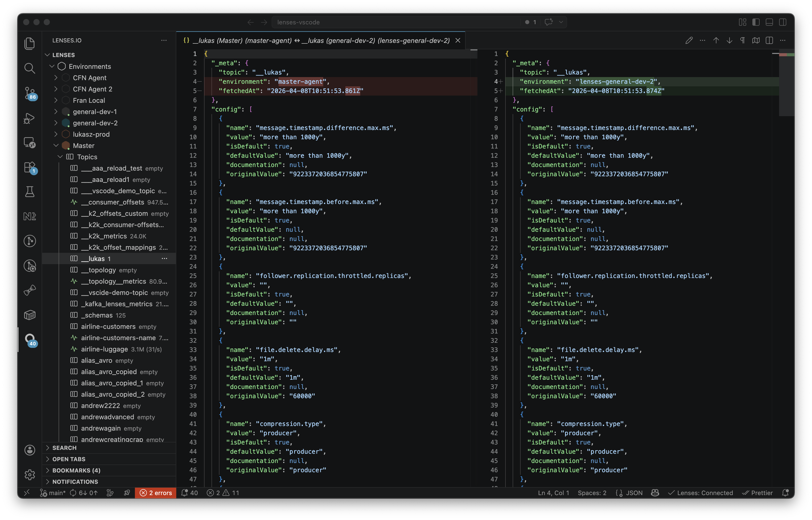812x520 pixels.
Task: Open More Actions menu at far right of editor toolbar
Action: (x=783, y=41)
